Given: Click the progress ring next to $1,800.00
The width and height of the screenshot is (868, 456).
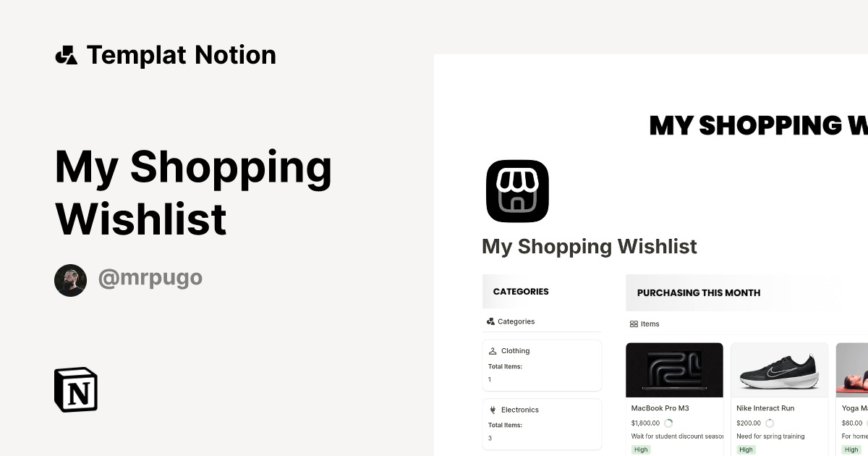Looking at the screenshot, I should pyautogui.click(x=668, y=423).
